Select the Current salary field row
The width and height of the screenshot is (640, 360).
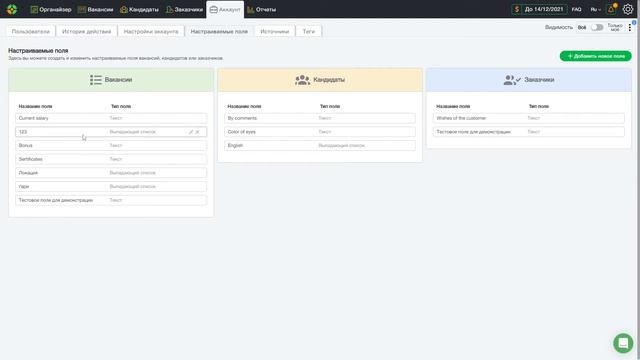pyautogui.click(x=111, y=118)
